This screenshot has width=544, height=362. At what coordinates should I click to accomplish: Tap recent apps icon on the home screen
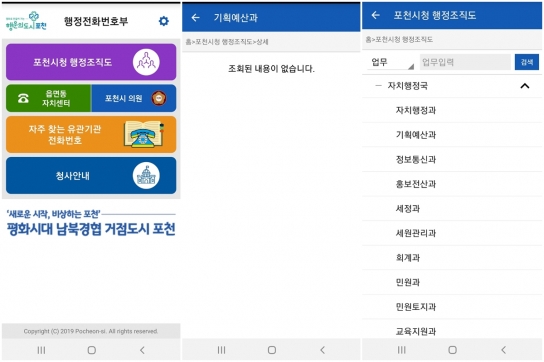pyautogui.click(x=41, y=350)
